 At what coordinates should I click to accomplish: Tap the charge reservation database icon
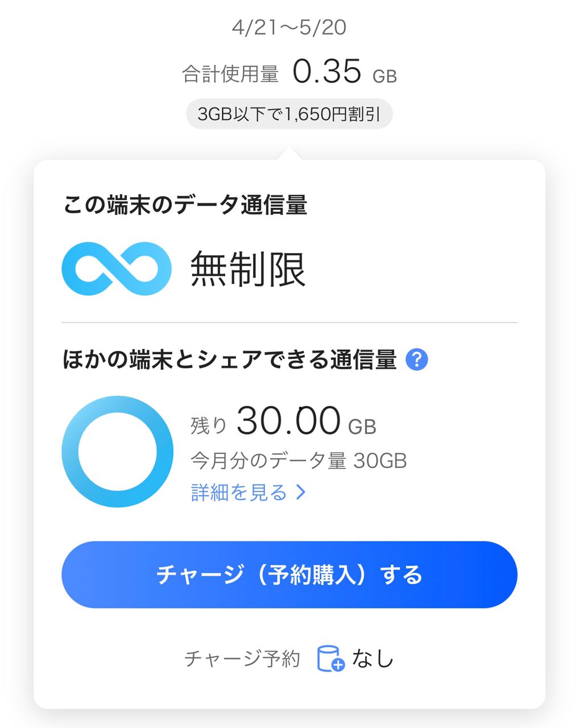point(330,659)
